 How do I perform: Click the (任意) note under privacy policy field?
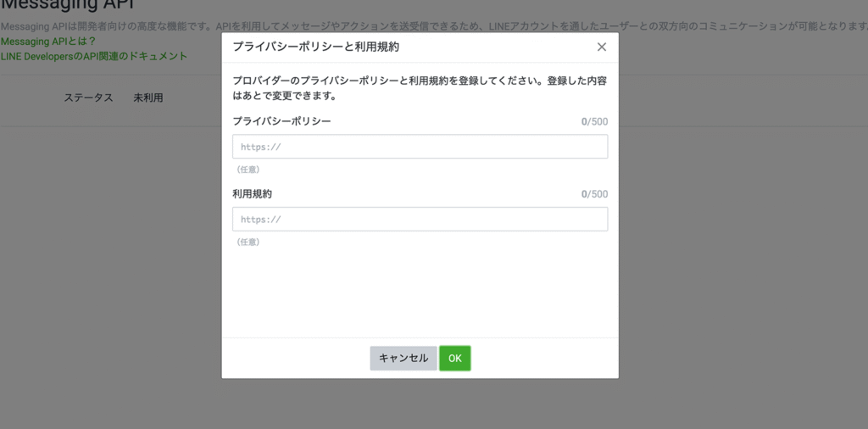coord(248,170)
